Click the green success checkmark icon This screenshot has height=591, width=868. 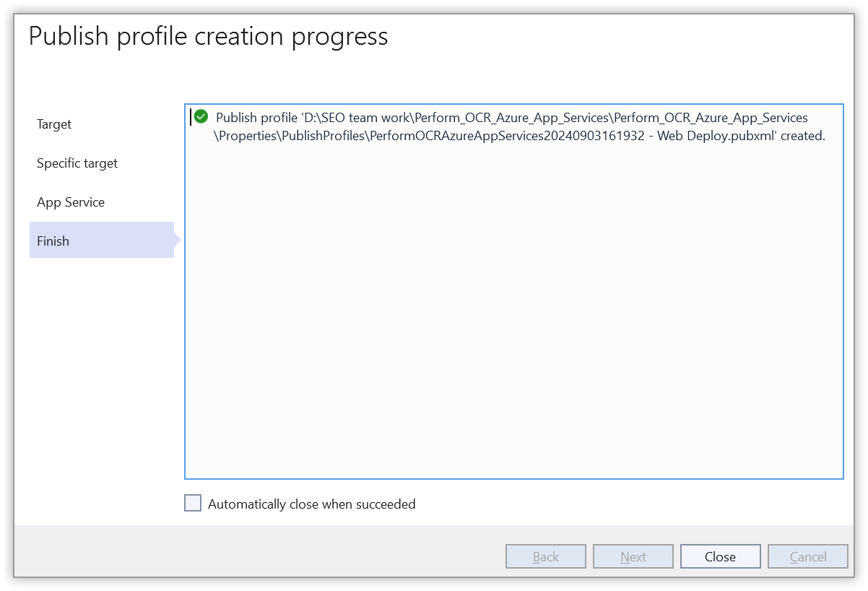200,116
